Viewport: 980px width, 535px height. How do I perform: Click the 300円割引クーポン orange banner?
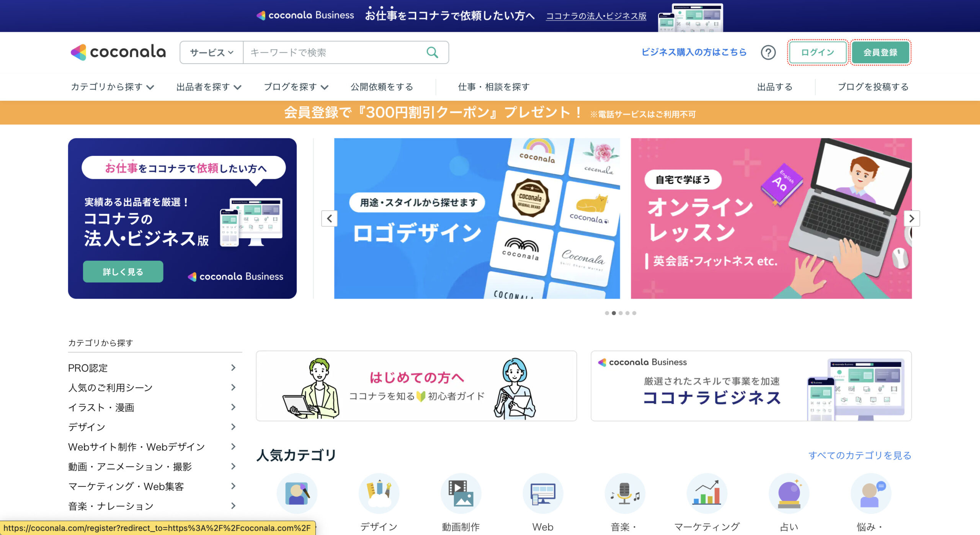(490, 113)
